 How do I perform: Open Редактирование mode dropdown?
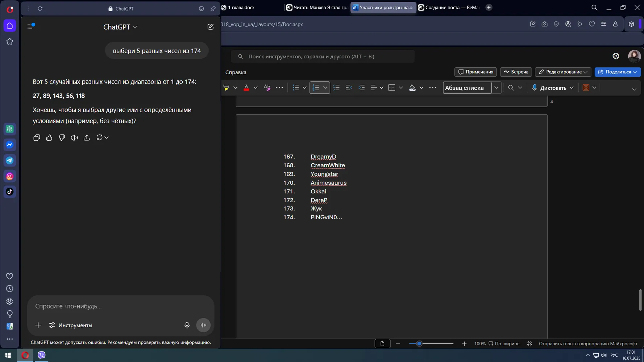(563, 72)
